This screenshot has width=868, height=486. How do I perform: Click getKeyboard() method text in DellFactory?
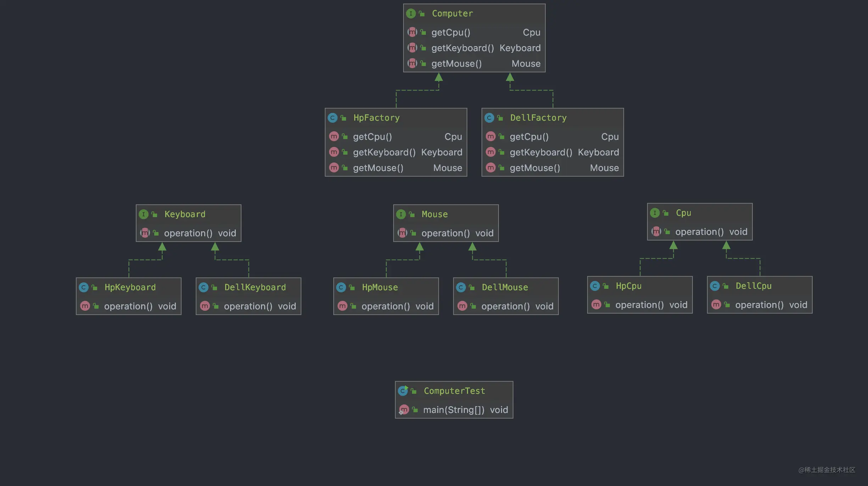(541, 153)
